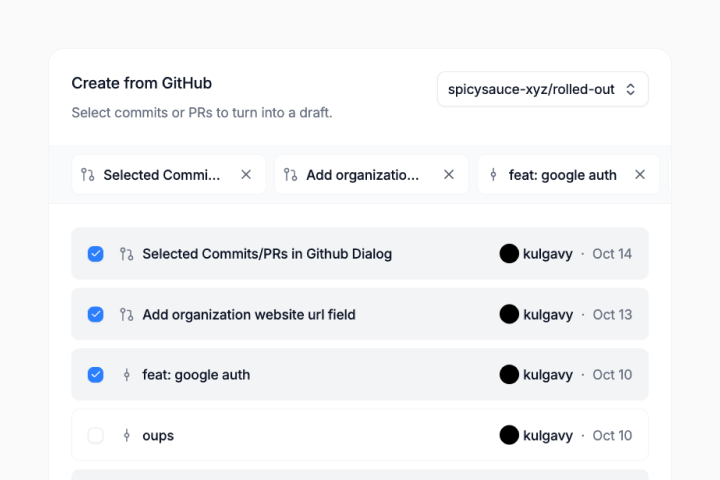Click pull request icon beside Add organization row
The height and width of the screenshot is (480, 720).
(x=127, y=315)
